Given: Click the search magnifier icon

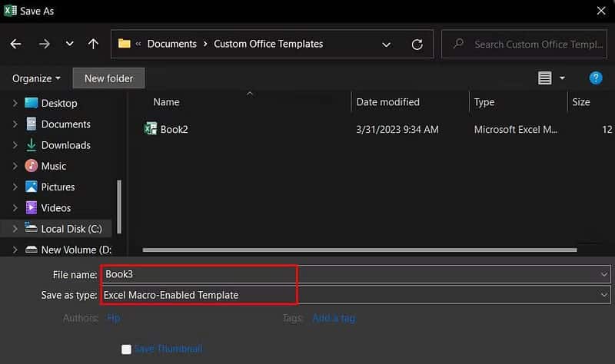Looking at the screenshot, I should pyautogui.click(x=458, y=44).
